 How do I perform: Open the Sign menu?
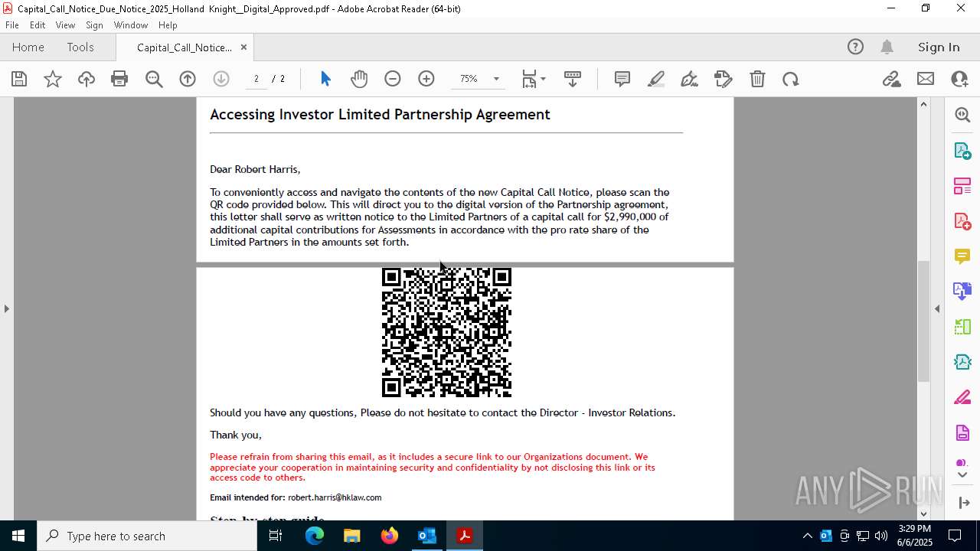click(x=94, y=25)
